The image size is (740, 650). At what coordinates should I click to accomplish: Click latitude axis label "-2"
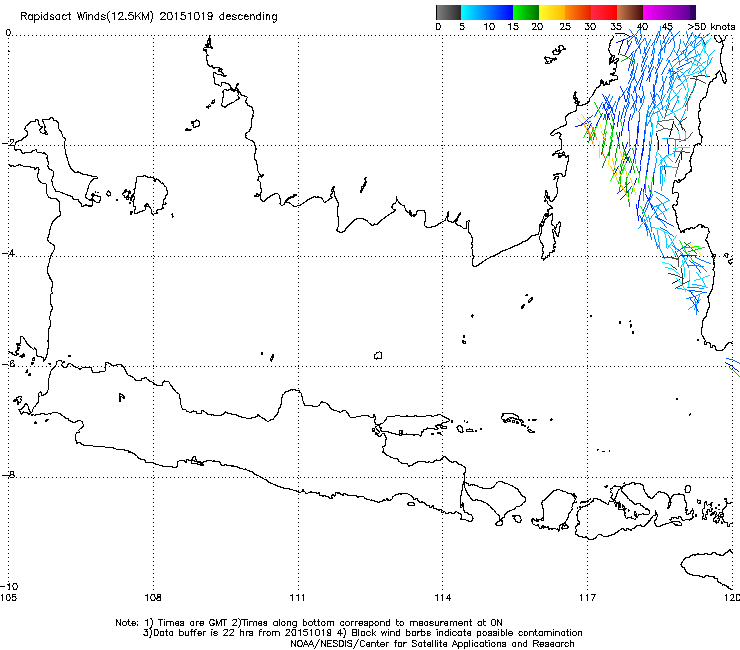click(8, 143)
